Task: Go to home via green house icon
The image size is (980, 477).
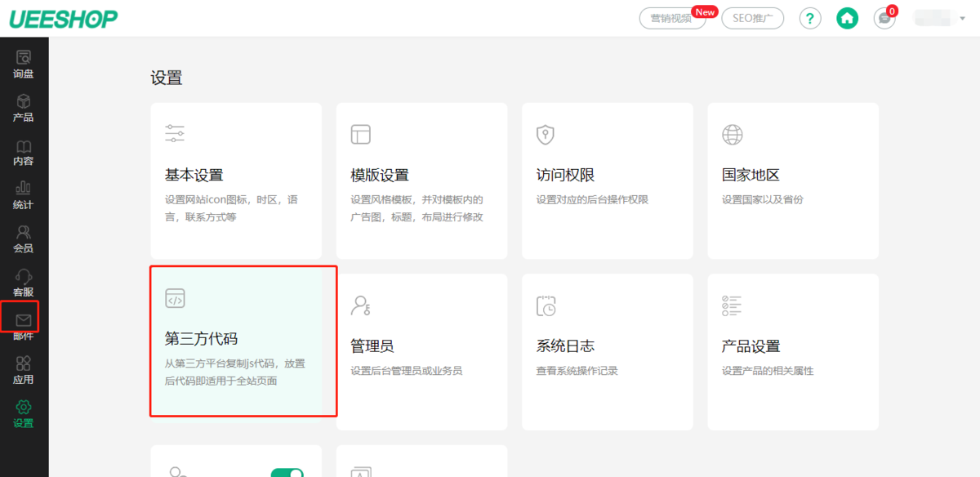Action: click(x=848, y=18)
